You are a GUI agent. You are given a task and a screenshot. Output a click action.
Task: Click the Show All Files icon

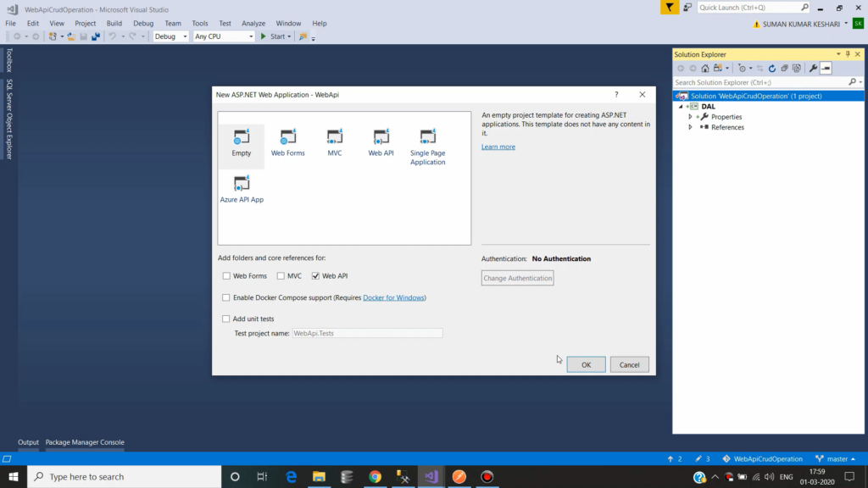click(x=797, y=68)
